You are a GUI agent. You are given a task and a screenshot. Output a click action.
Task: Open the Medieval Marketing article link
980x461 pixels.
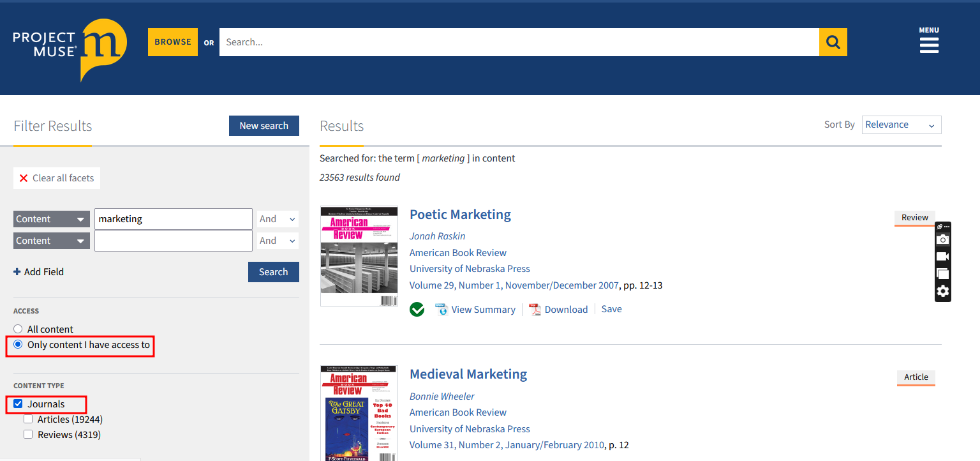pos(468,374)
